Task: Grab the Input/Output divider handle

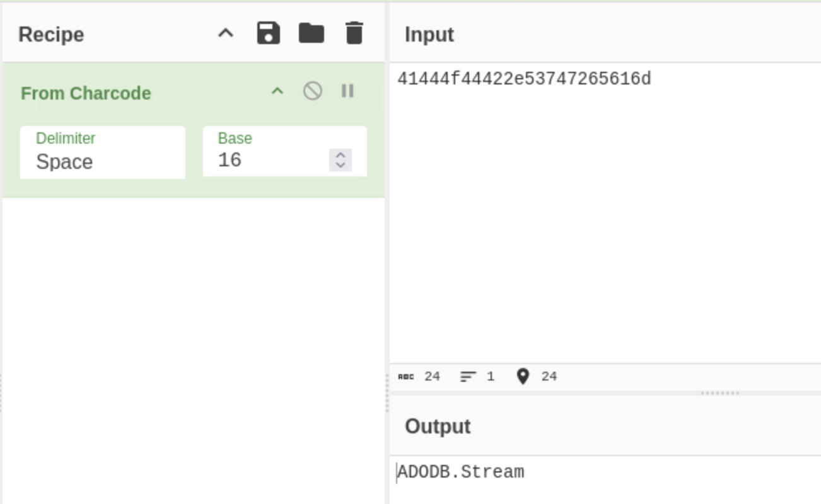Action: click(719, 393)
